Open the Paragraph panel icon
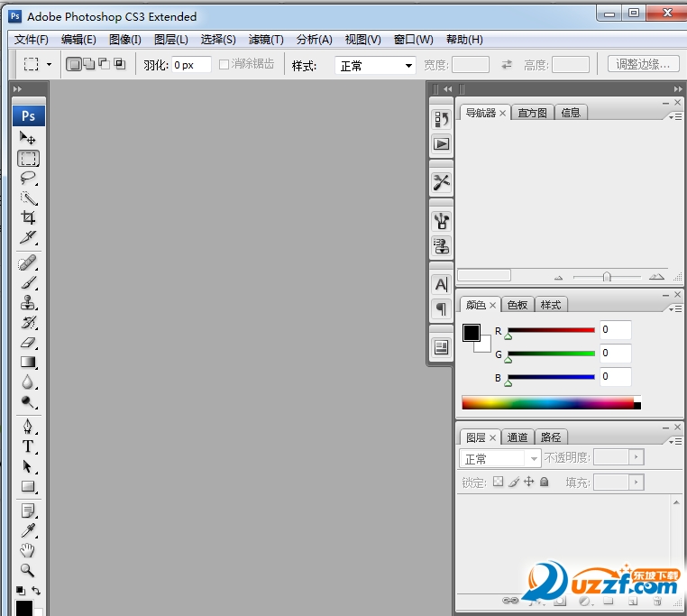This screenshot has height=616, width=687. [441, 309]
